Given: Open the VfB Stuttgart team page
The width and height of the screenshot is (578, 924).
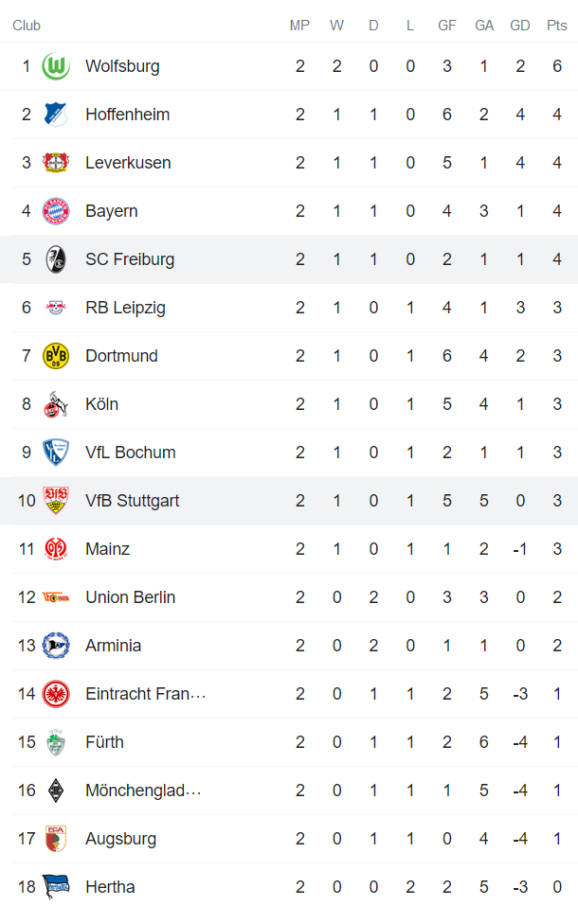Looking at the screenshot, I should tap(132, 501).
